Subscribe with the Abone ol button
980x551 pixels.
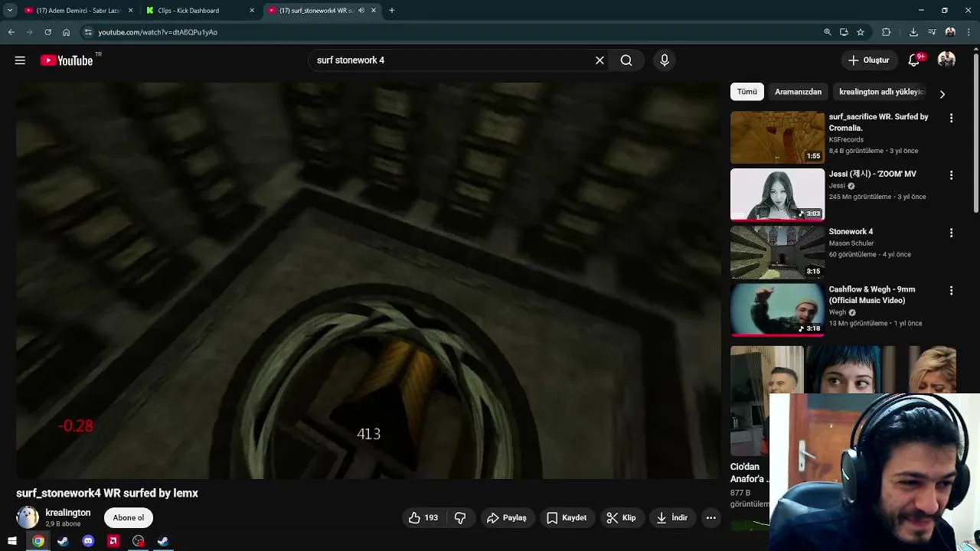coord(129,518)
